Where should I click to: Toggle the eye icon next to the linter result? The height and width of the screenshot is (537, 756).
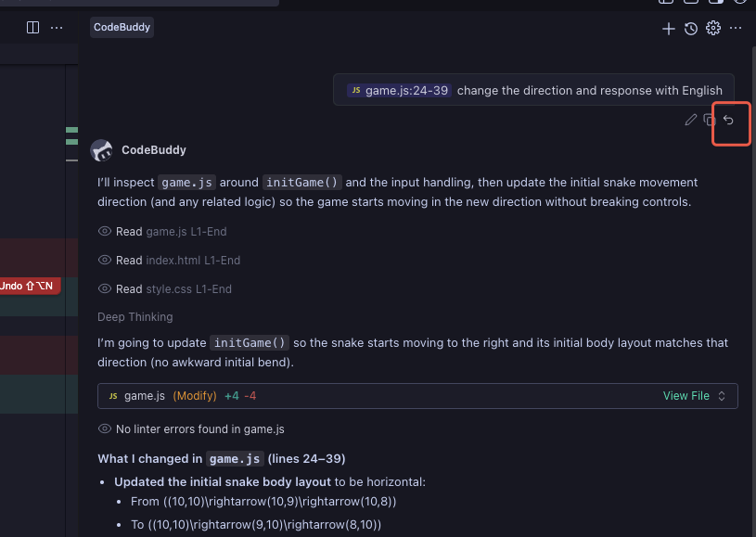tap(104, 428)
